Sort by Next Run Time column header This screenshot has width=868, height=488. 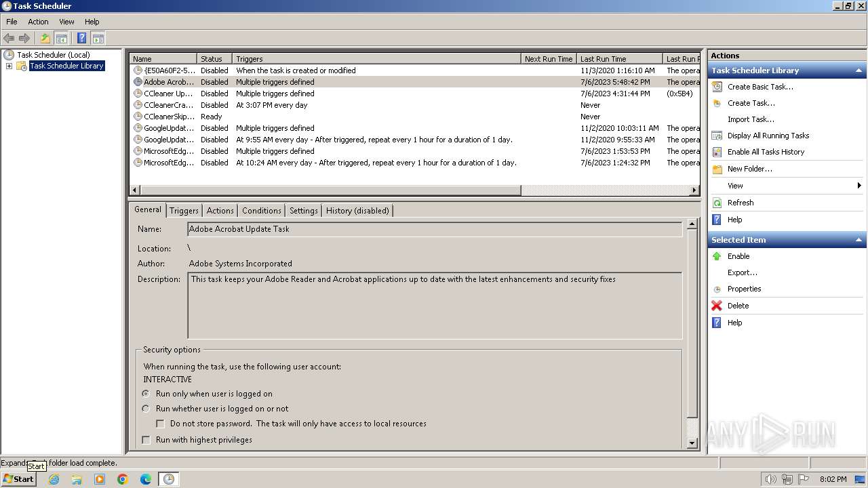549,59
